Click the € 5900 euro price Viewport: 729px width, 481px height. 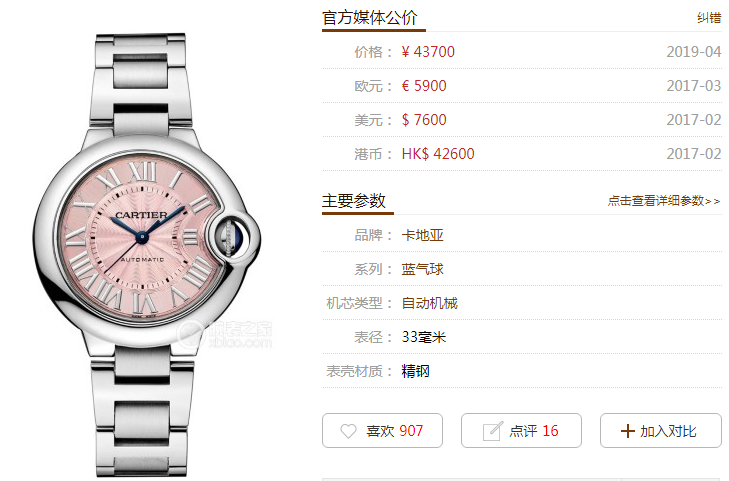click(424, 86)
